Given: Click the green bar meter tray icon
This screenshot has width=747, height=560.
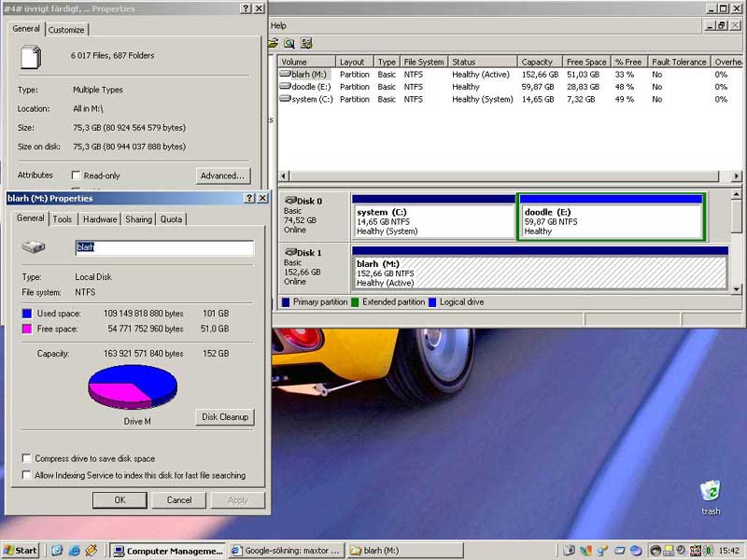Looking at the screenshot, I should 709,551.
